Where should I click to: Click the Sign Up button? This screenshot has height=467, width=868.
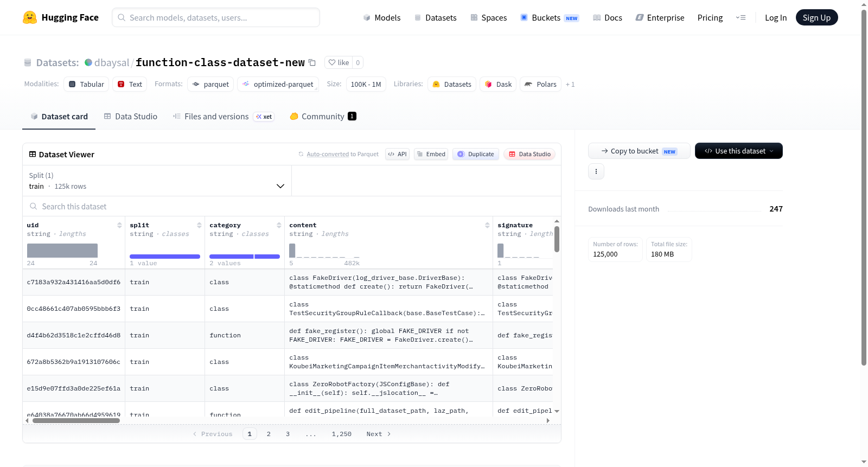[816, 17]
